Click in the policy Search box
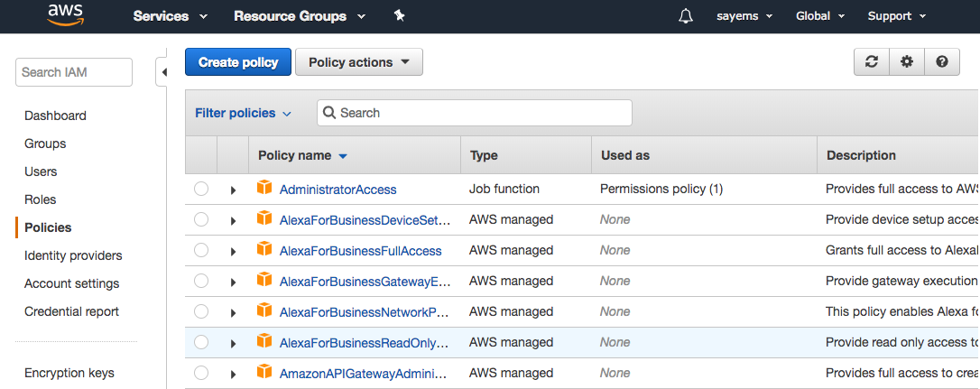Screen dimensions: 980x389 (x=475, y=113)
